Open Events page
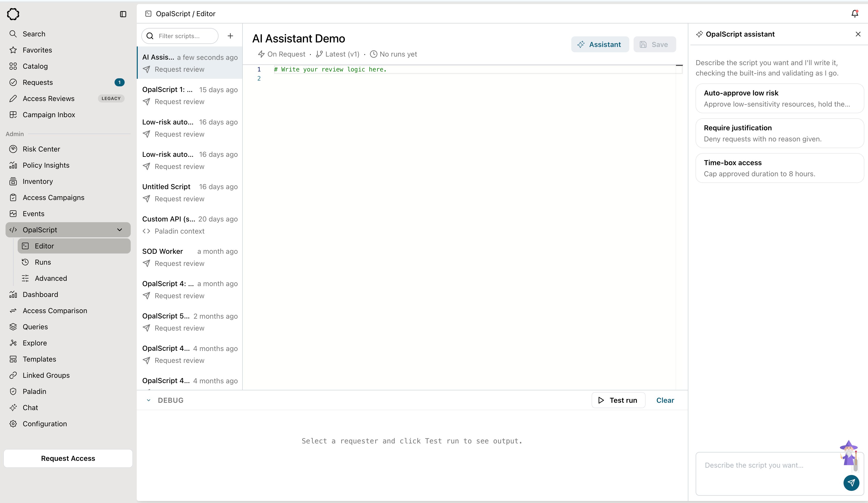The height and width of the screenshot is (503, 868). (x=68, y=214)
